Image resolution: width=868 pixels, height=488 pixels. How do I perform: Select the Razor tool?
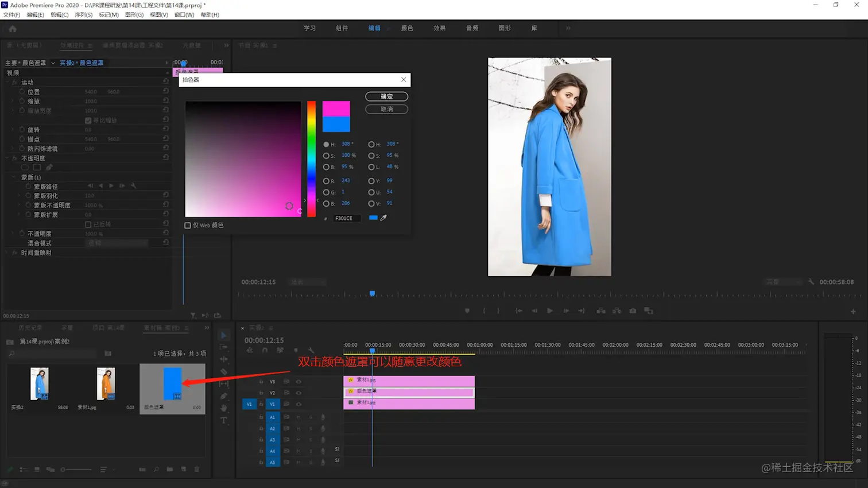point(224,371)
